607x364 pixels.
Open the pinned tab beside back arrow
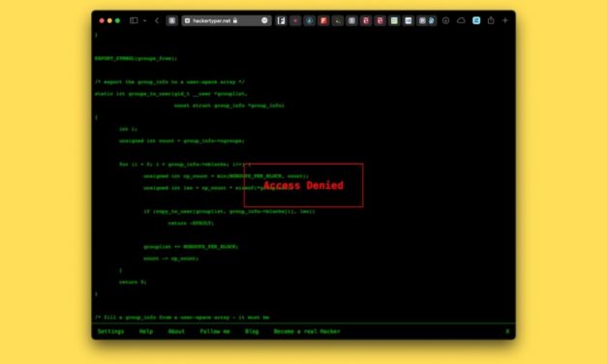[x=172, y=20]
